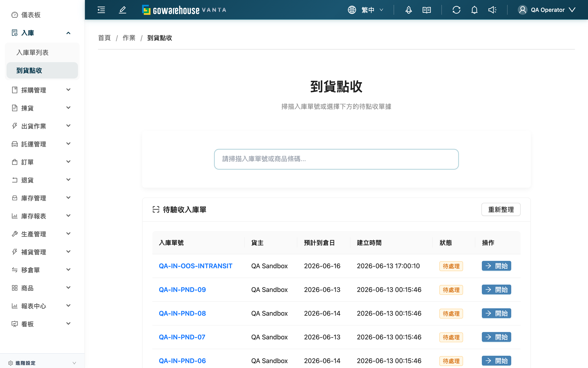Expand the 補貨管理 chevron
The height and width of the screenshot is (368, 588).
point(68,252)
